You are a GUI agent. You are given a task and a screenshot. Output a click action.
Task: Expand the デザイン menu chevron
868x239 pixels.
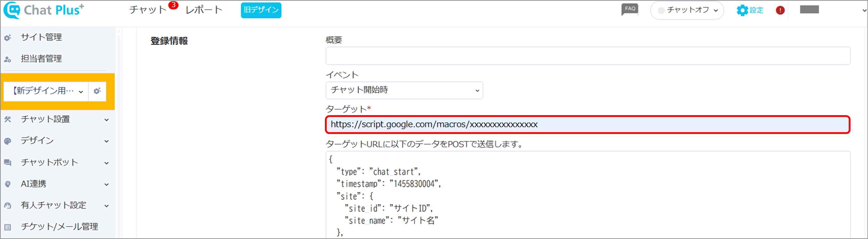(x=106, y=141)
